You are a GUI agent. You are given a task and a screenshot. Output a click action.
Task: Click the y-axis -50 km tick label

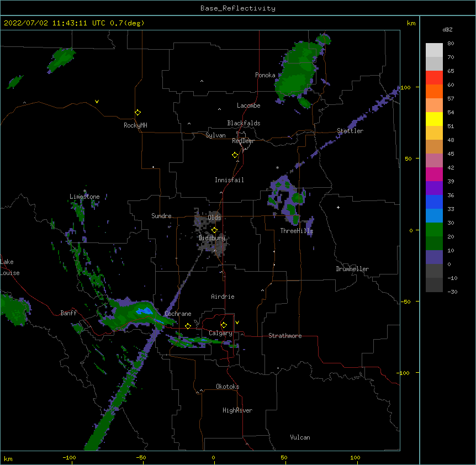coord(405,302)
